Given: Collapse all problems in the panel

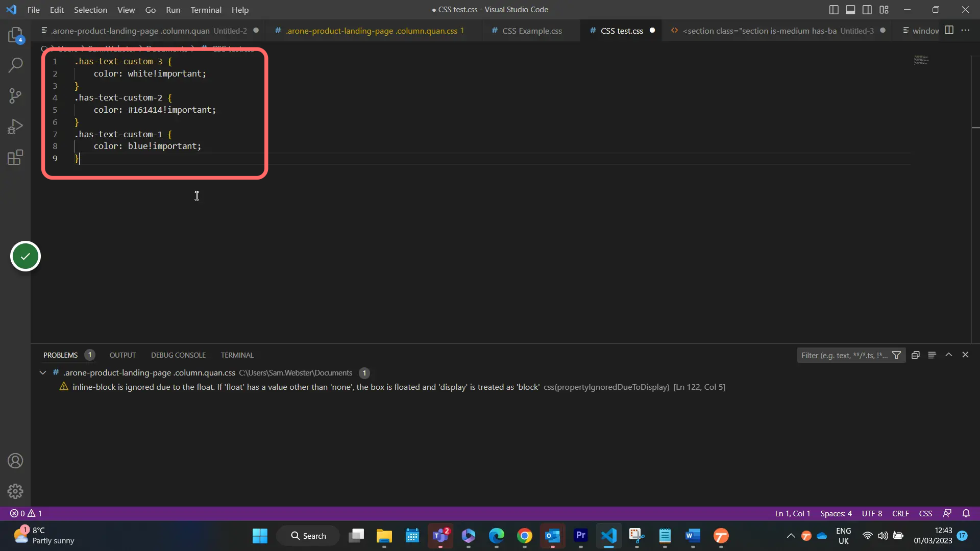Looking at the screenshot, I should 916,355.
